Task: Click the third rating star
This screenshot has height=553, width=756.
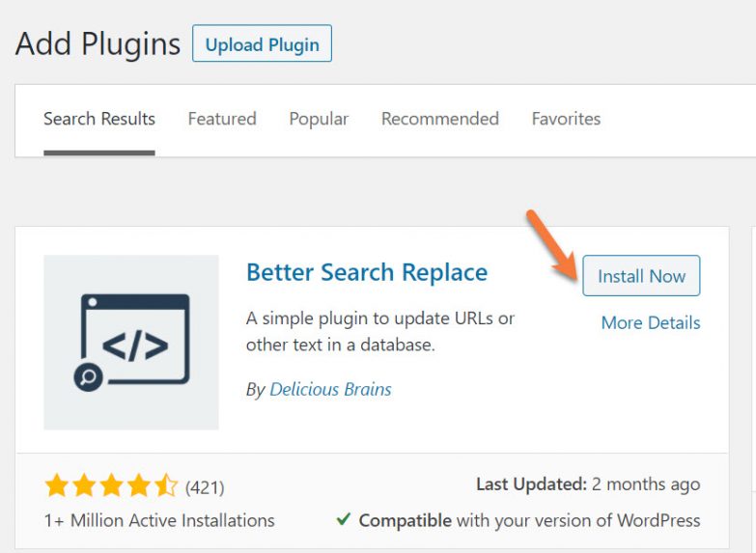Action: point(111,485)
